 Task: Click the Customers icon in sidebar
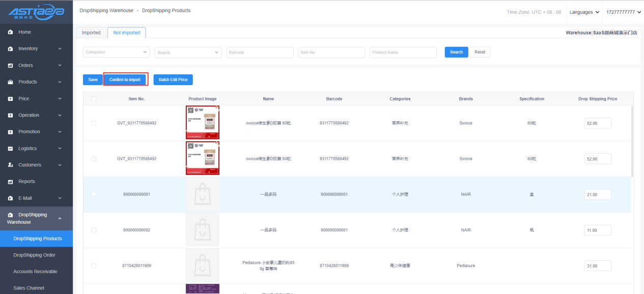point(10,165)
